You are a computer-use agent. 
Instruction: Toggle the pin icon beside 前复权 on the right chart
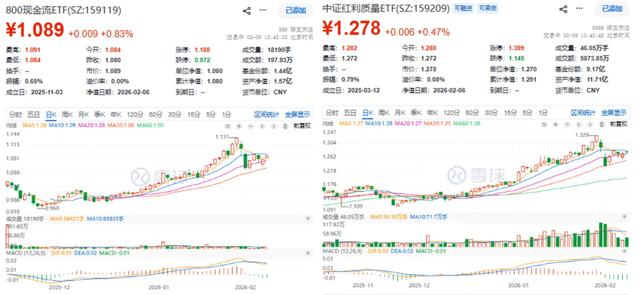click(x=602, y=124)
